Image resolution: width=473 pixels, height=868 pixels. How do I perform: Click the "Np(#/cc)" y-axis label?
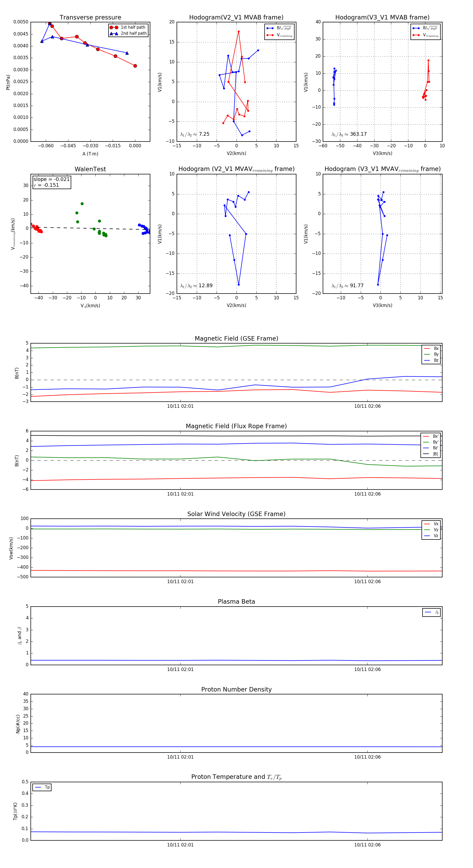[x=18, y=724]
